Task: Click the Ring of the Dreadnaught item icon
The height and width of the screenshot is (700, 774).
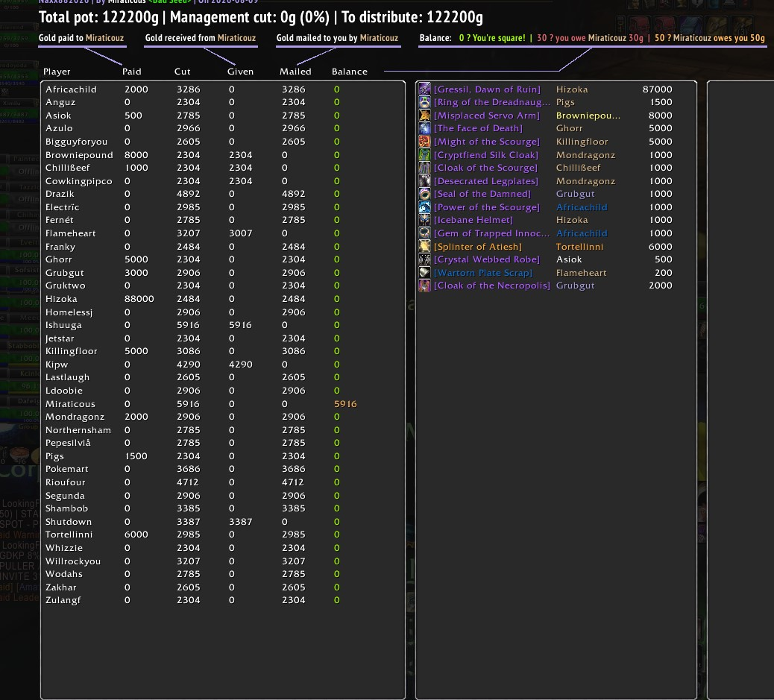Action: click(x=424, y=102)
